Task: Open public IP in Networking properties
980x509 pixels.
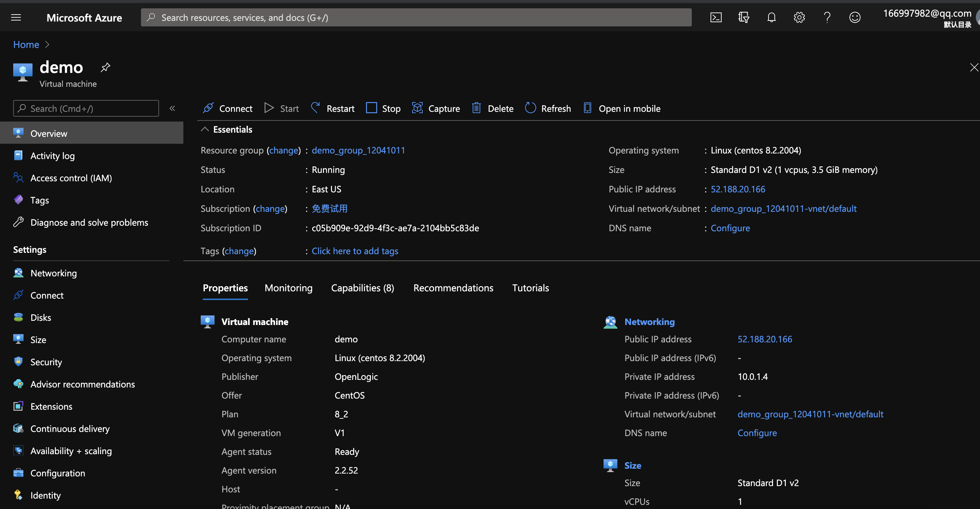Action: point(765,339)
